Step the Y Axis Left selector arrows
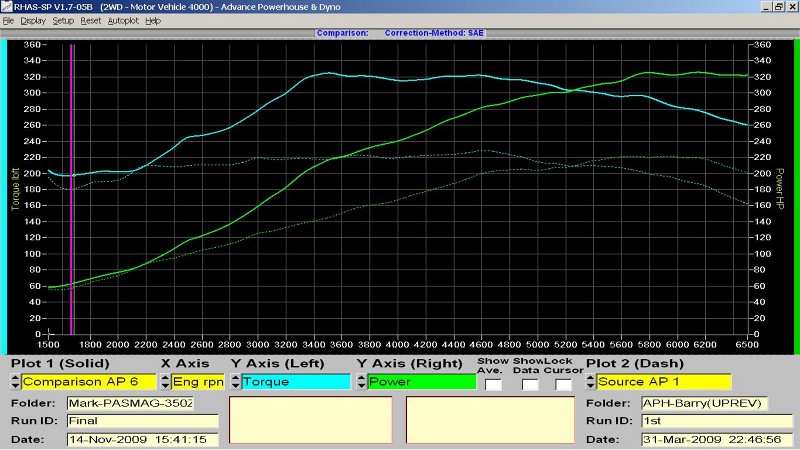 pyautogui.click(x=236, y=382)
